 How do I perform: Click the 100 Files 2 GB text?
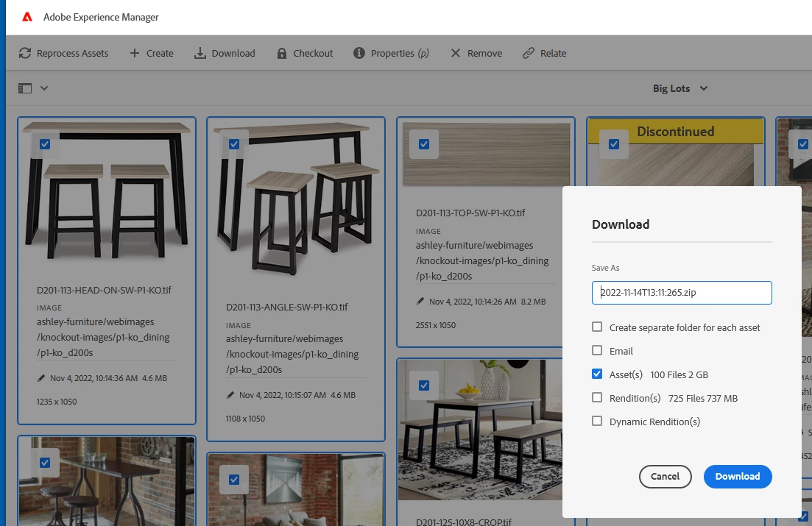pos(679,374)
